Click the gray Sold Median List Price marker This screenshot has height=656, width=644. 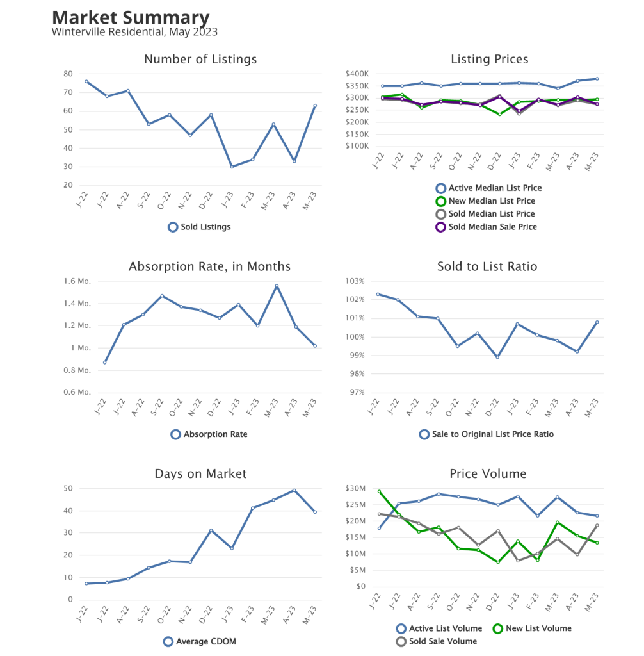[x=440, y=214]
